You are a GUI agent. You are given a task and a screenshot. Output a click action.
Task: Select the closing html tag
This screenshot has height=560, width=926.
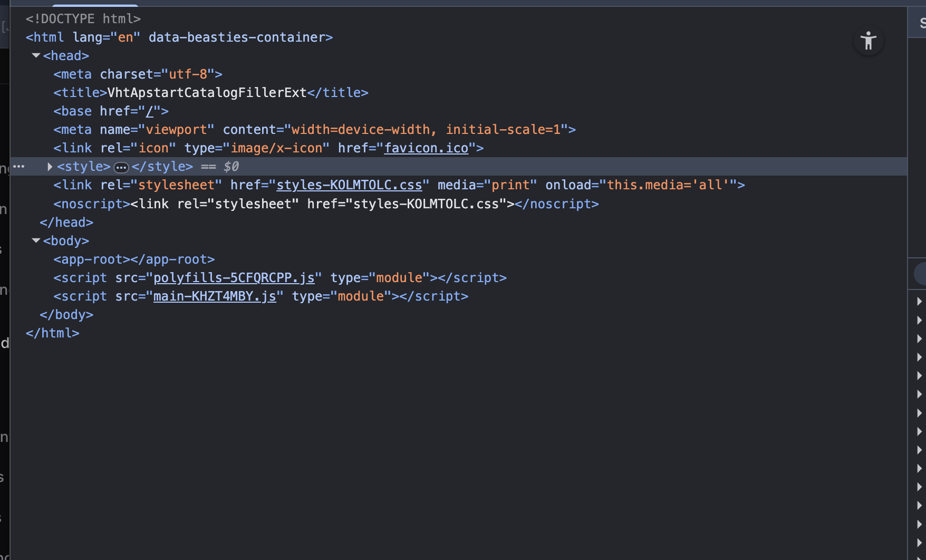(x=53, y=333)
